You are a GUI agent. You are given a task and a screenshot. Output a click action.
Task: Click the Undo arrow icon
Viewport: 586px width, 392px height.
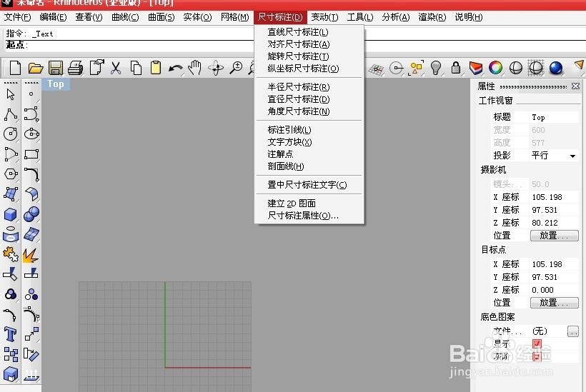(x=175, y=69)
